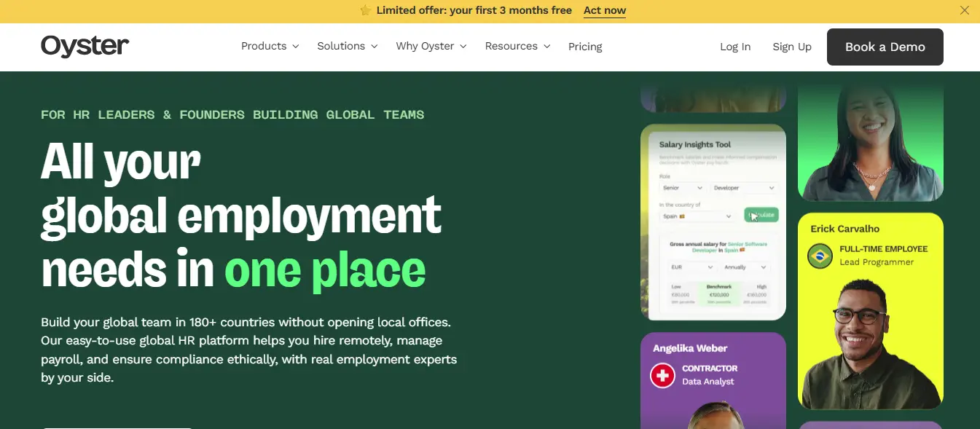Open the Developer role dropdown
Image resolution: width=980 pixels, height=429 pixels.
click(x=743, y=187)
